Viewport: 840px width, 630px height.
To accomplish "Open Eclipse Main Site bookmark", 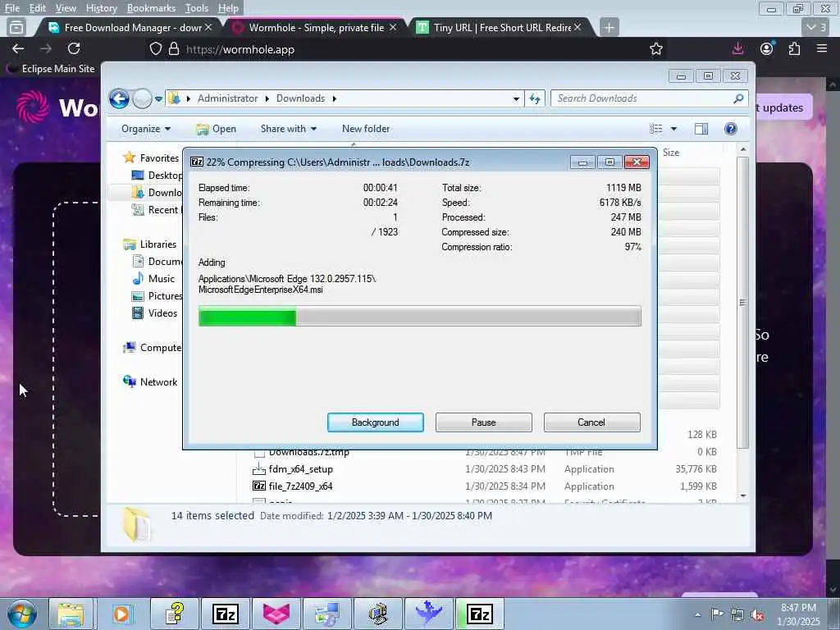I will [51, 69].
